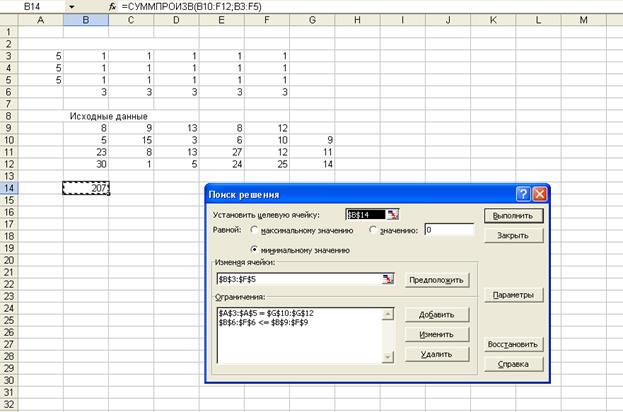623x412 pixels.
Task: Select минимальному значению radio button
Action: 254,250
